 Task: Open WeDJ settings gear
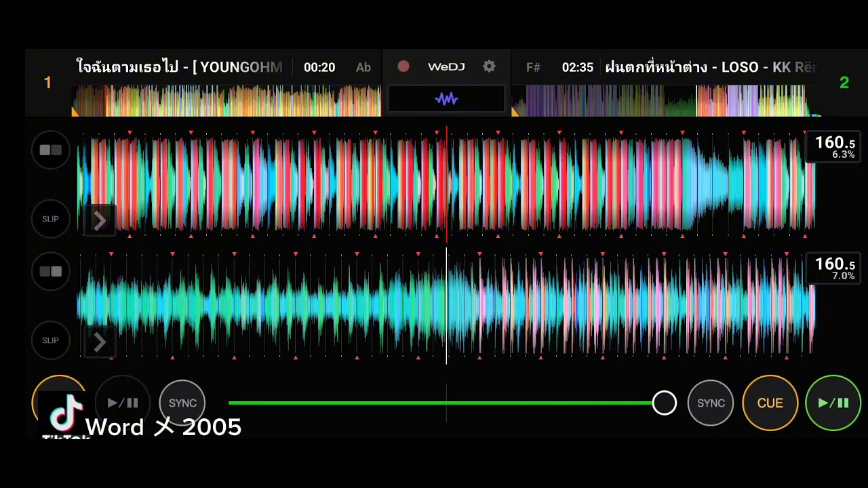tap(489, 66)
